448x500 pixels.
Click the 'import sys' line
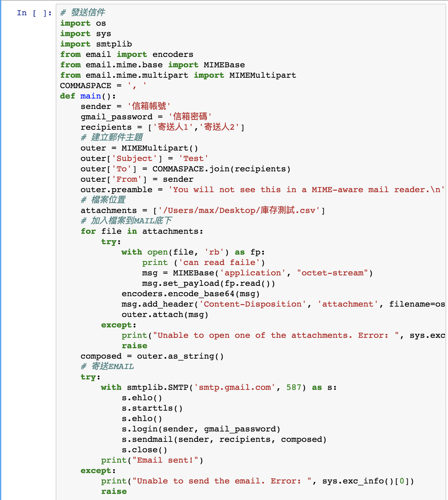click(85, 34)
